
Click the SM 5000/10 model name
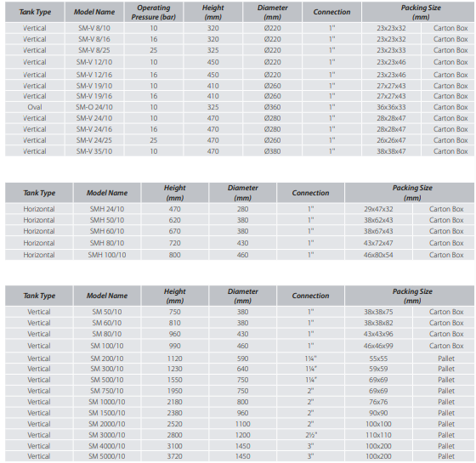107,456
